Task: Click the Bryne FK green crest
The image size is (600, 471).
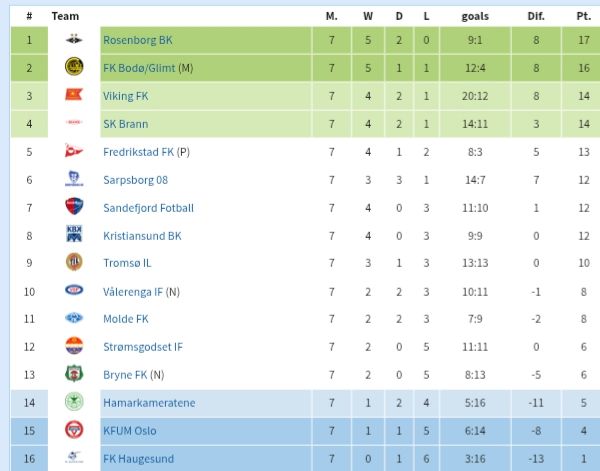Action: (x=73, y=374)
